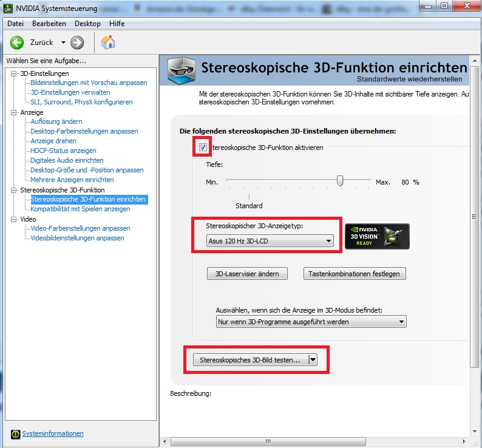Open the 3D-Modus Auswählen dropdown
This screenshot has height=448, width=482.
click(311, 322)
